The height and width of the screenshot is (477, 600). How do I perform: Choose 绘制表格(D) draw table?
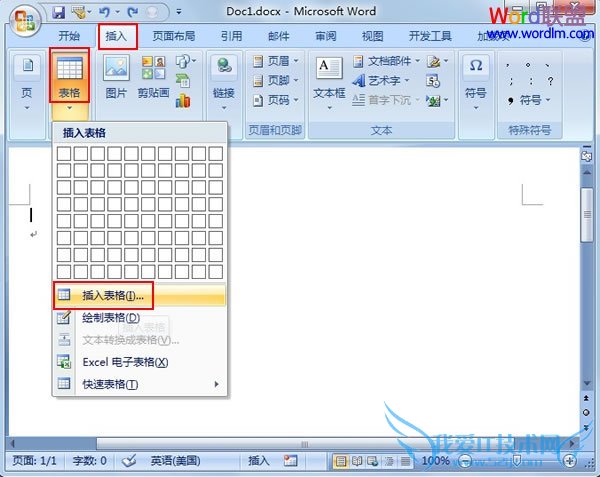point(140,317)
